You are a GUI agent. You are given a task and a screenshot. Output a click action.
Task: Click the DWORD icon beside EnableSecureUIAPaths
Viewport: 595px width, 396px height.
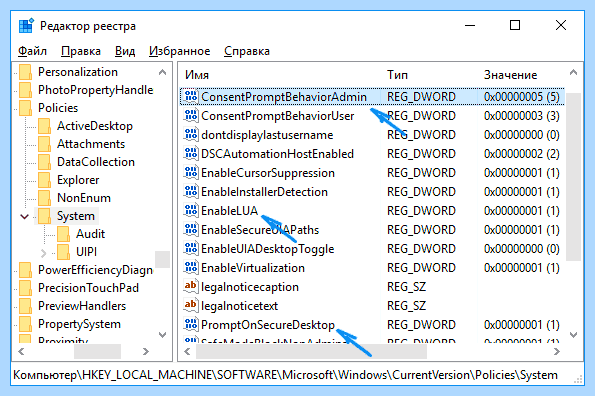pos(191,229)
